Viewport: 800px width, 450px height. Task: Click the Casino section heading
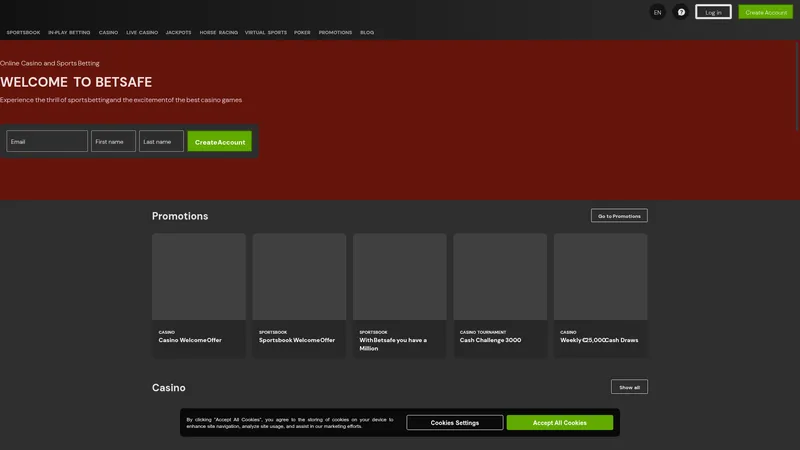click(x=169, y=388)
